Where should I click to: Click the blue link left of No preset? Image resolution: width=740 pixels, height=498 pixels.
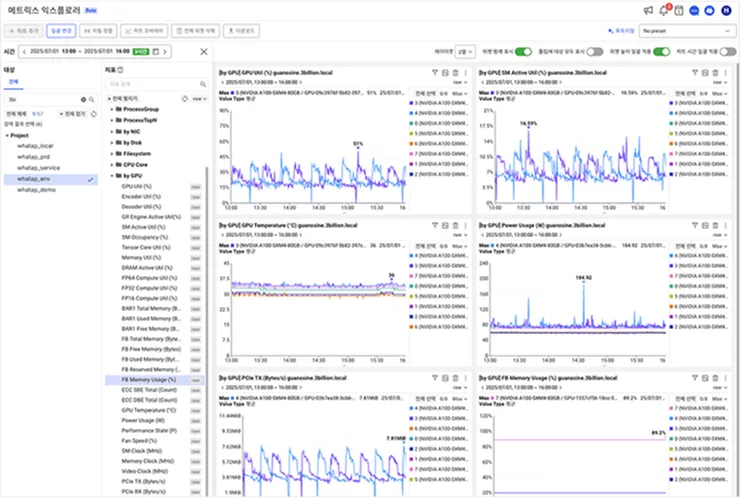click(x=621, y=31)
